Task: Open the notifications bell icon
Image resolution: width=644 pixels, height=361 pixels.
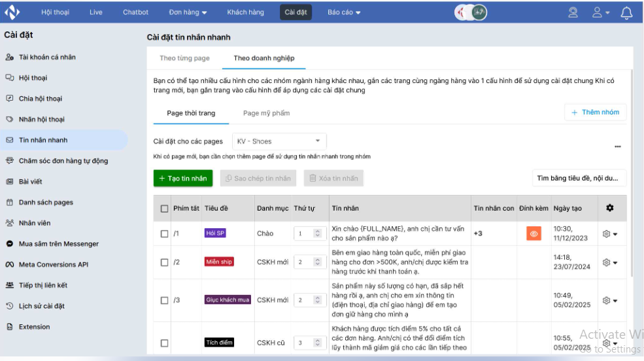Action: [626, 12]
